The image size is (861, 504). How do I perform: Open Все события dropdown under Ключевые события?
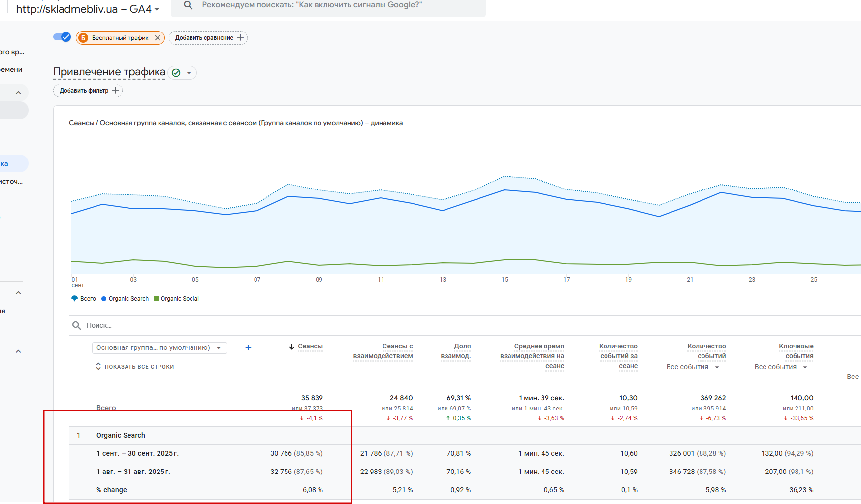point(781,367)
